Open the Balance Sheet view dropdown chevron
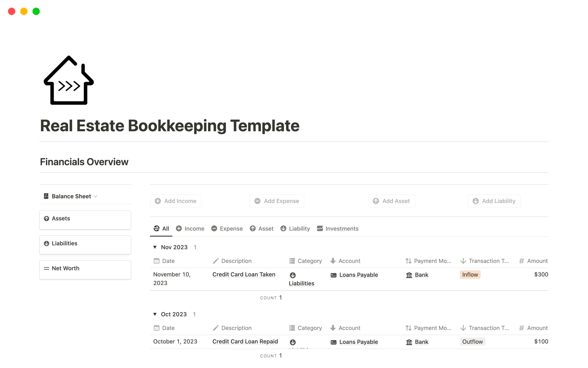 pyautogui.click(x=96, y=196)
